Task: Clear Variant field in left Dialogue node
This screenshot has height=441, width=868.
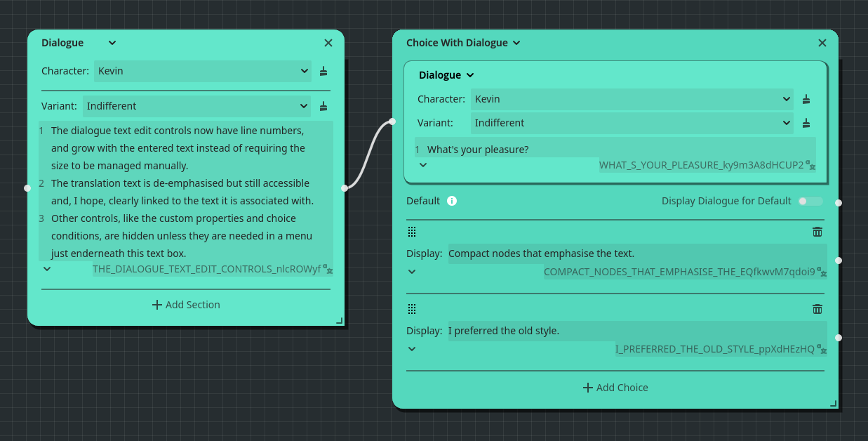Action: [323, 106]
